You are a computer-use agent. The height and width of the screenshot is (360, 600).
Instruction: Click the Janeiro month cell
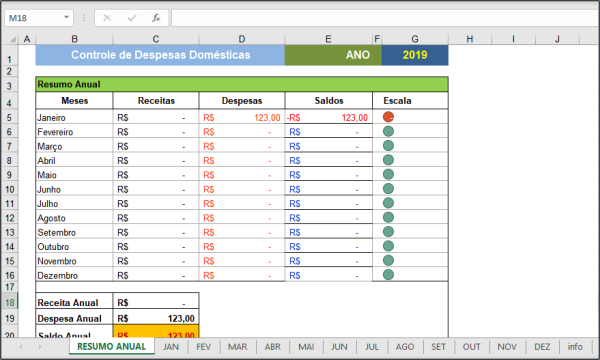click(75, 117)
